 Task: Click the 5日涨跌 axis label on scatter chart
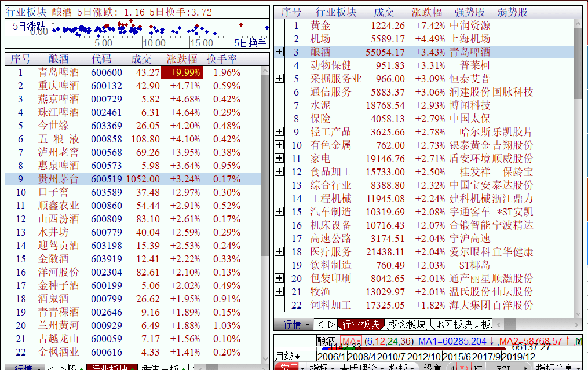(29, 26)
